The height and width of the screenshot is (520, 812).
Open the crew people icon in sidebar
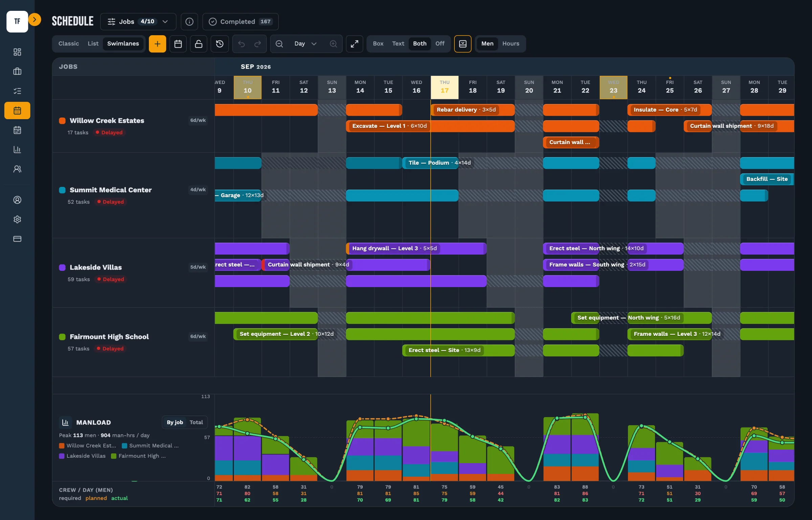coord(17,169)
